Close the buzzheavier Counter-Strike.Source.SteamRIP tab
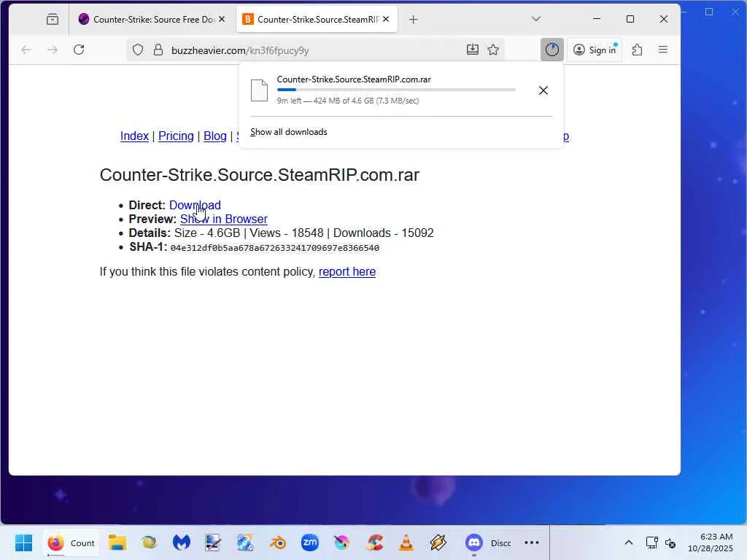 coord(387,19)
